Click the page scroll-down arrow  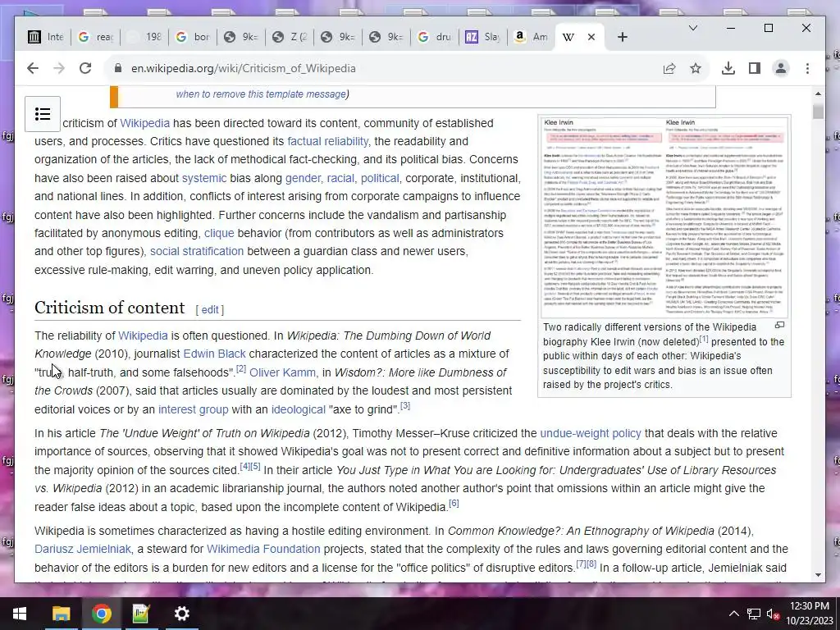pos(818,575)
